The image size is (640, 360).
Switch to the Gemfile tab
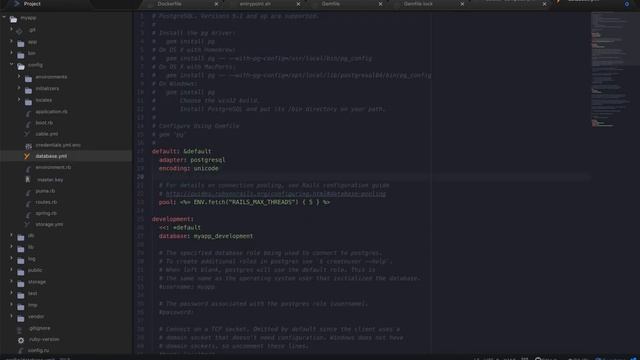[x=331, y=4]
